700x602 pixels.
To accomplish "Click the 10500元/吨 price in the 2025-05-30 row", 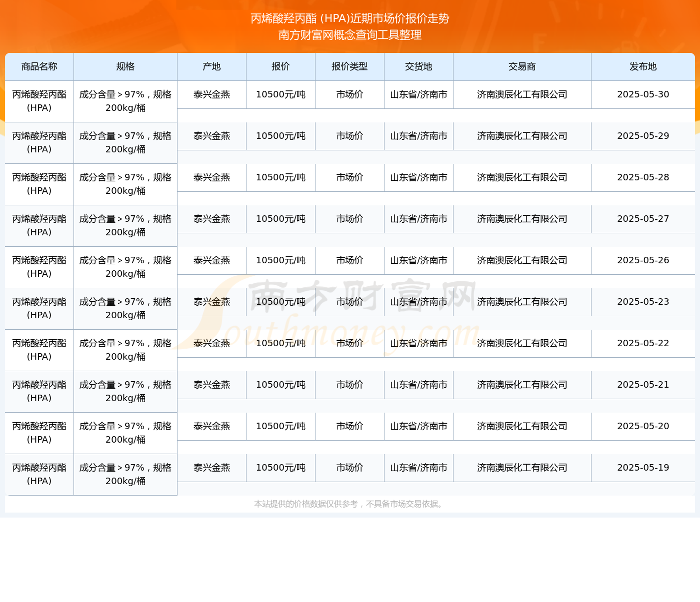I will [x=281, y=94].
